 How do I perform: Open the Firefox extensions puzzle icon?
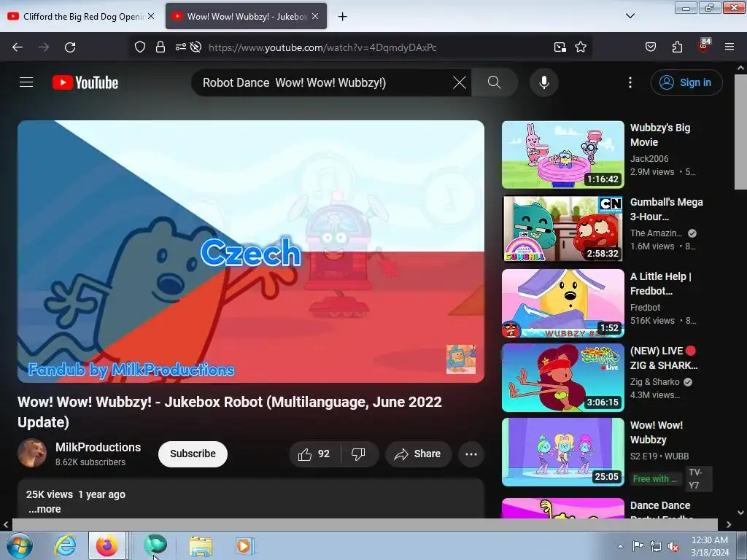677,47
